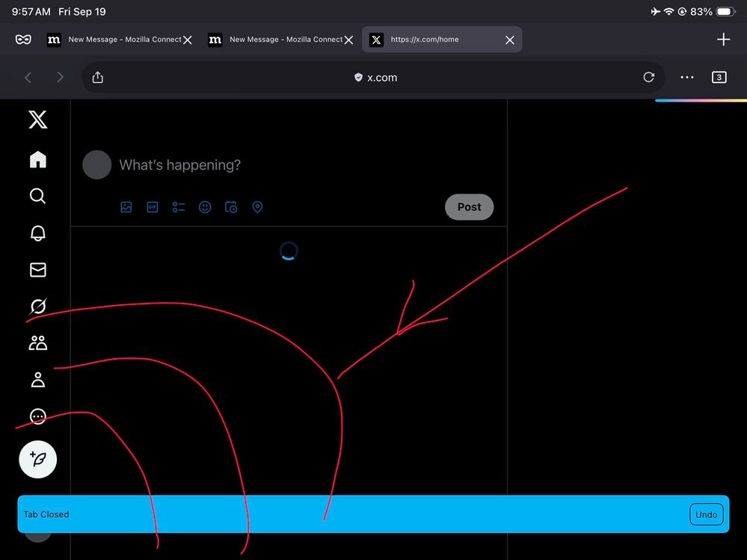Undo the closed tab

[706, 514]
